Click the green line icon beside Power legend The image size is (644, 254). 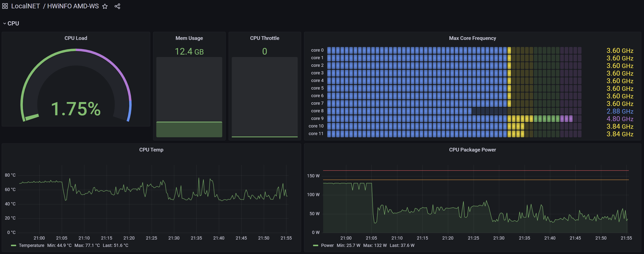[x=316, y=245]
